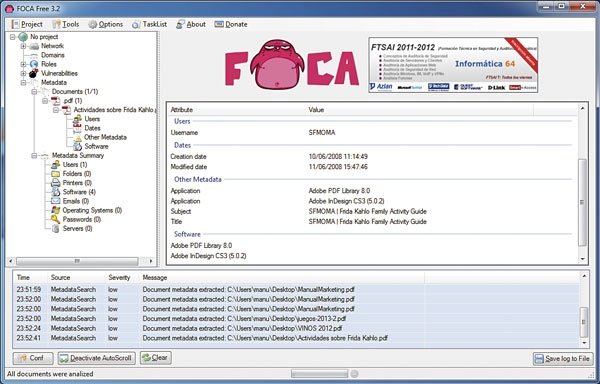The width and height of the screenshot is (600, 384).
Task: Open the Options menu
Action: [106, 24]
